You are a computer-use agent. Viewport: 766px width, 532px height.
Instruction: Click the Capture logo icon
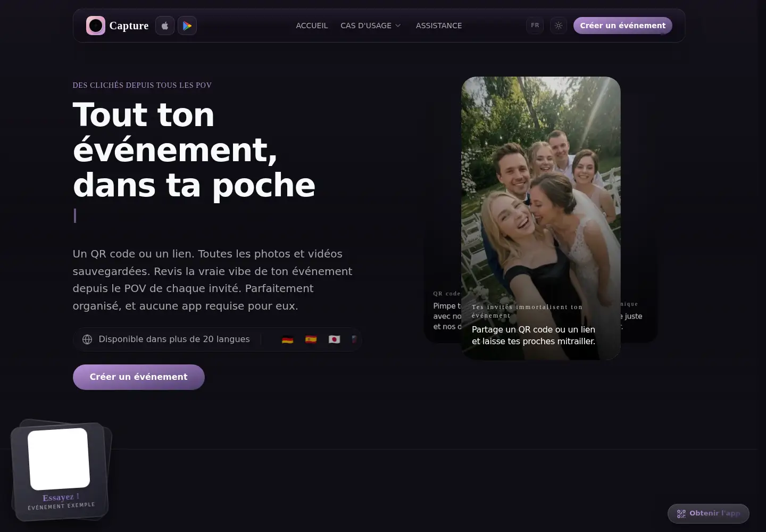point(96,26)
